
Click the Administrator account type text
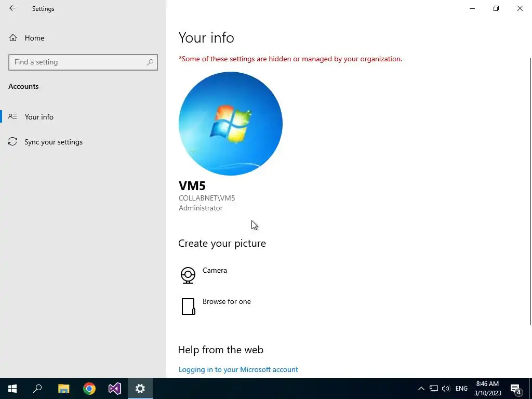[201, 208]
